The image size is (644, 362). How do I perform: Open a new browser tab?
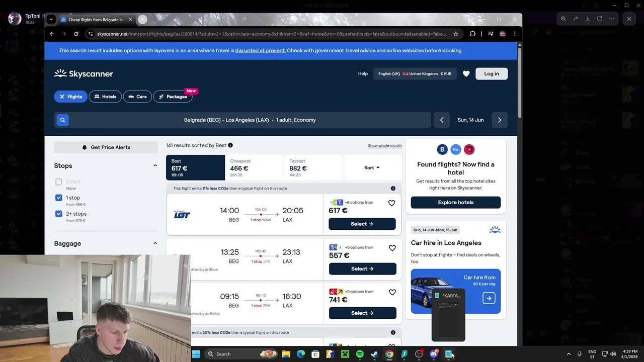142,20
